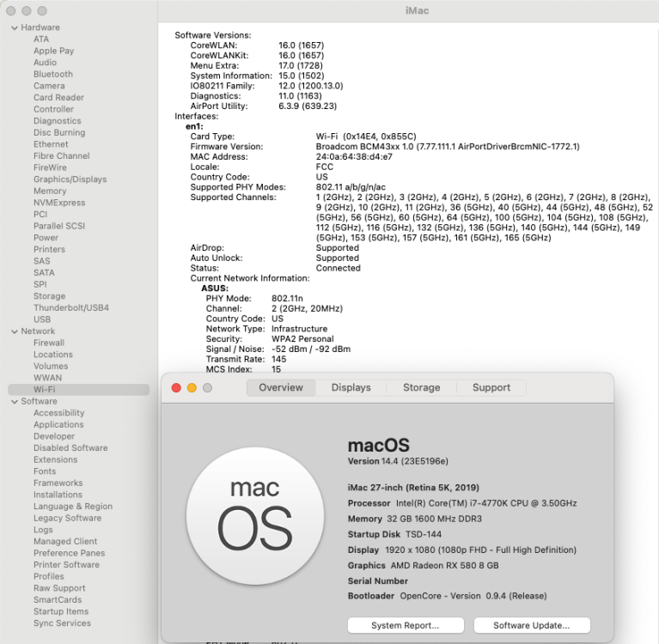Open the Storage tab
This screenshot has height=644, width=659.
coord(422,387)
